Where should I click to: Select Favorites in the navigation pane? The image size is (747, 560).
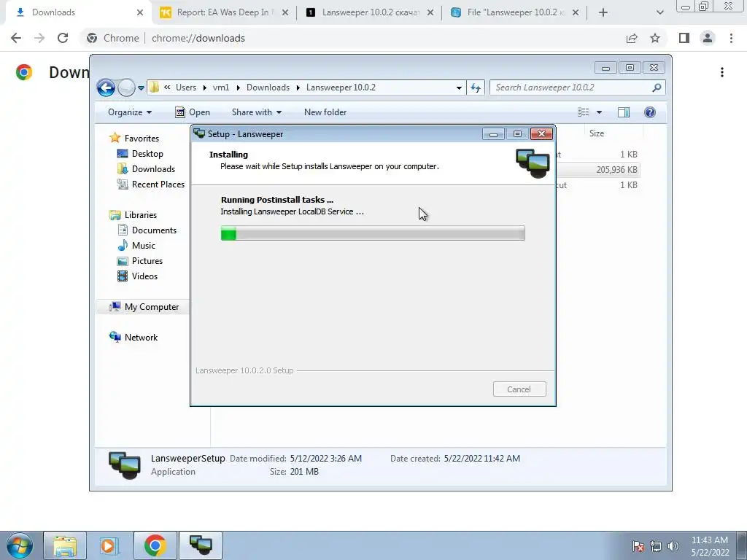(142, 138)
